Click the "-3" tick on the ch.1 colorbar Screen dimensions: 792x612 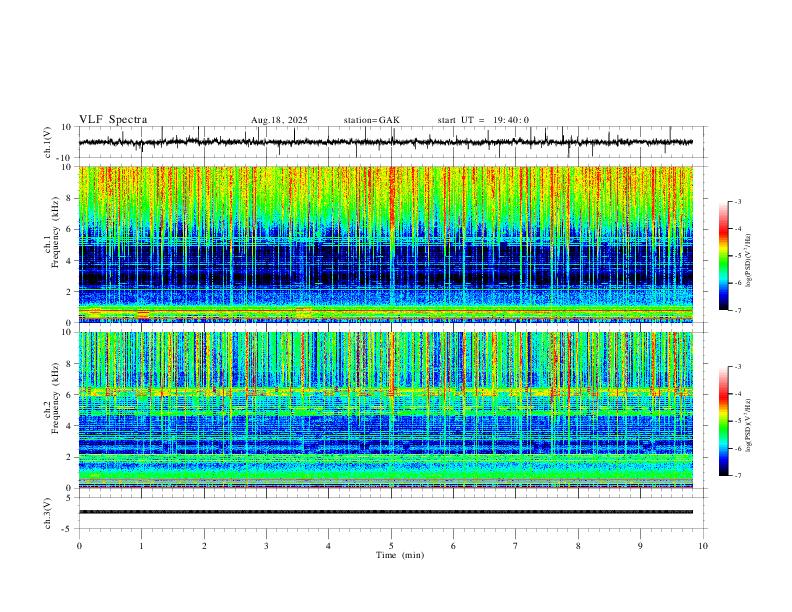pos(737,201)
